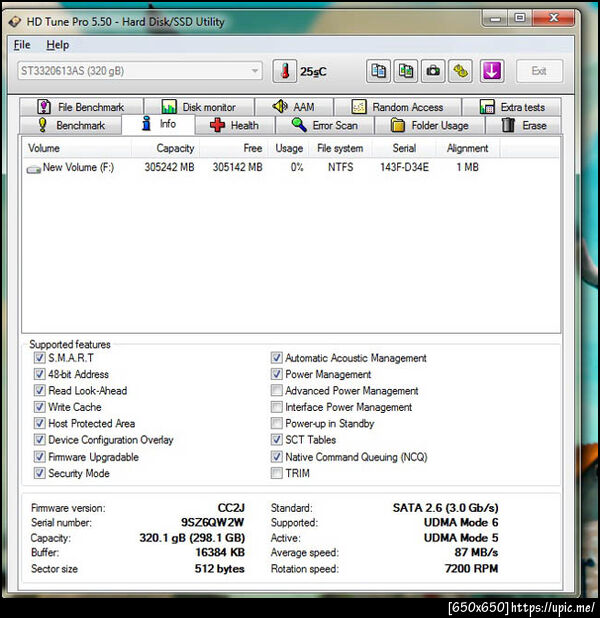This screenshot has width=600, height=618.
Task: Open the AAM tab
Action: [294, 107]
